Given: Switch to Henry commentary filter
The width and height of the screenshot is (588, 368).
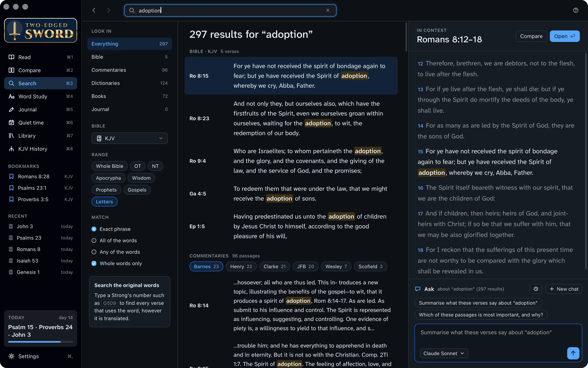Looking at the screenshot, I should tap(241, 267).
